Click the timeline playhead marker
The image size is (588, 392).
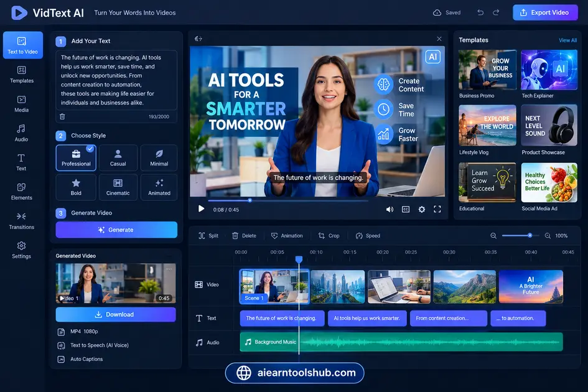coord(299,259)
